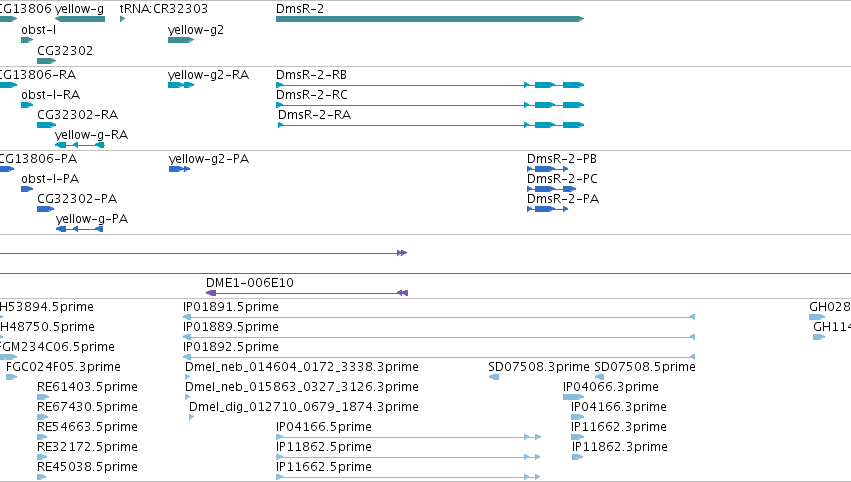Select the IP04166.5prime EST label
This screenshot has width=851, height=482.
click(323, 427)
